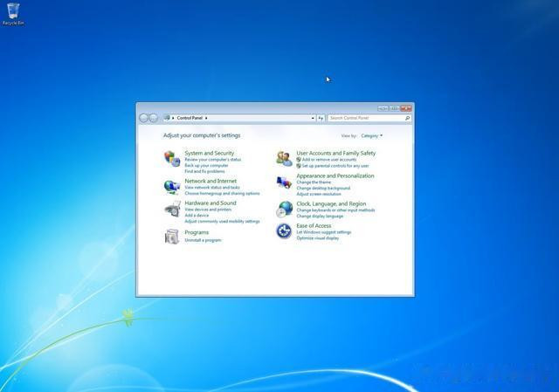The width and height of the screenshot is (559, 392).
Task: Expand the arrow before Control Panel breadcrumb
Action: [173, 118]
